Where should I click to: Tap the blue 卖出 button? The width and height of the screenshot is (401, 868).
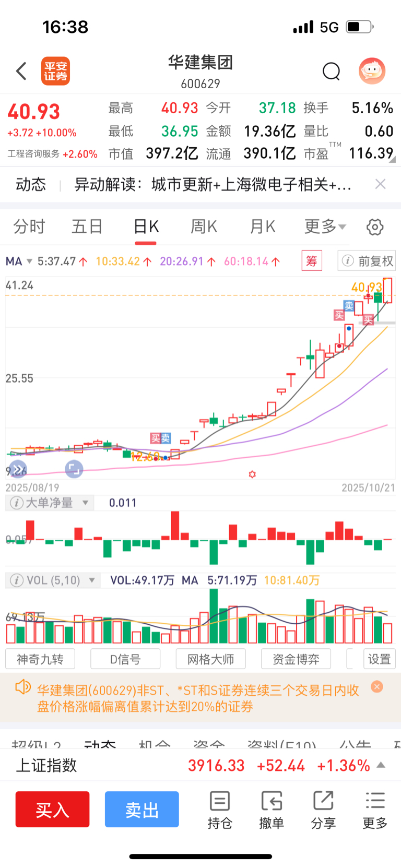click(x=142, y=810)
